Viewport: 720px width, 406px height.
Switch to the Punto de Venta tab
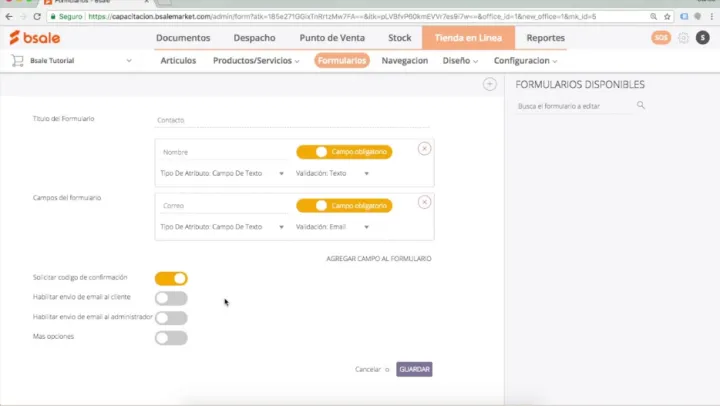point(331,38)
